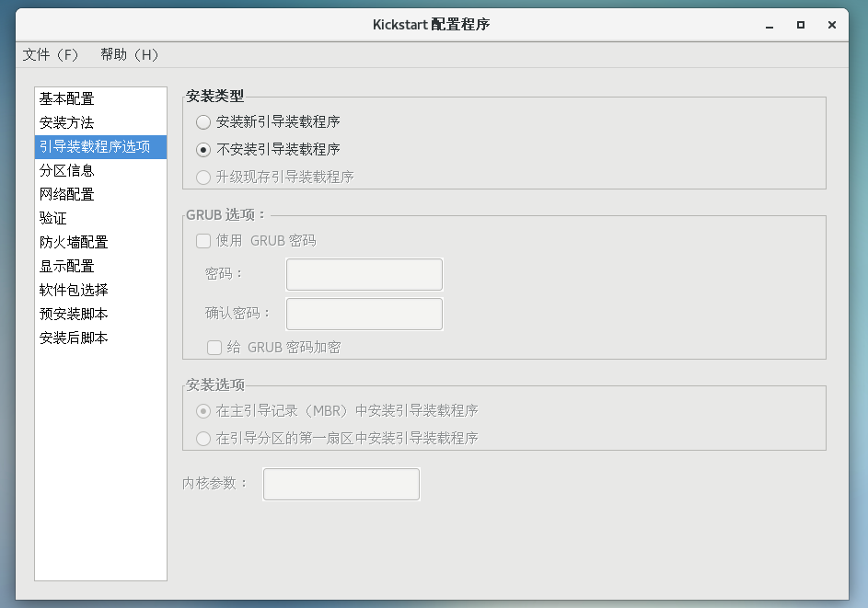Screen dimensions: 868x608
Task: Maximize the Kickstart 配置程序 window
Action: (801, 25)
